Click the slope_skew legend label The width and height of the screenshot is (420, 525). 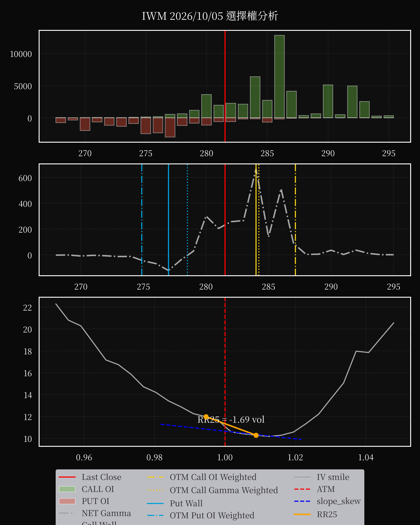[338, 501]
